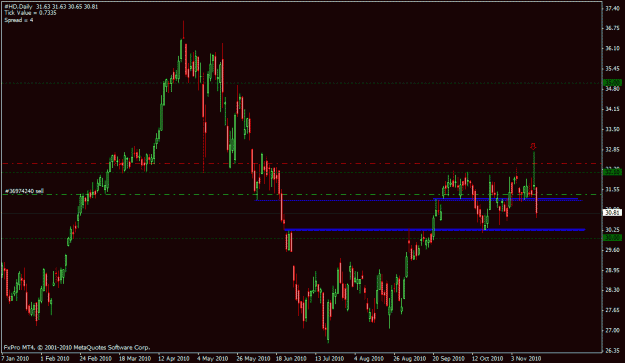
Task: Click the 28.95 price axis label
Action: click(x=612, y=270)
